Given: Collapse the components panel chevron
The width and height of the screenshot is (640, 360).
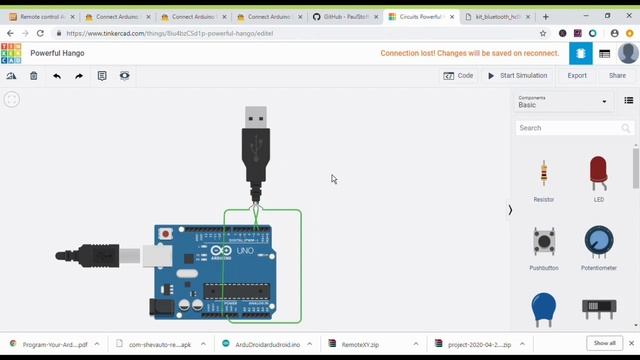Looking at the screenshot, I should pyautogui.click(x=510, y=210).
